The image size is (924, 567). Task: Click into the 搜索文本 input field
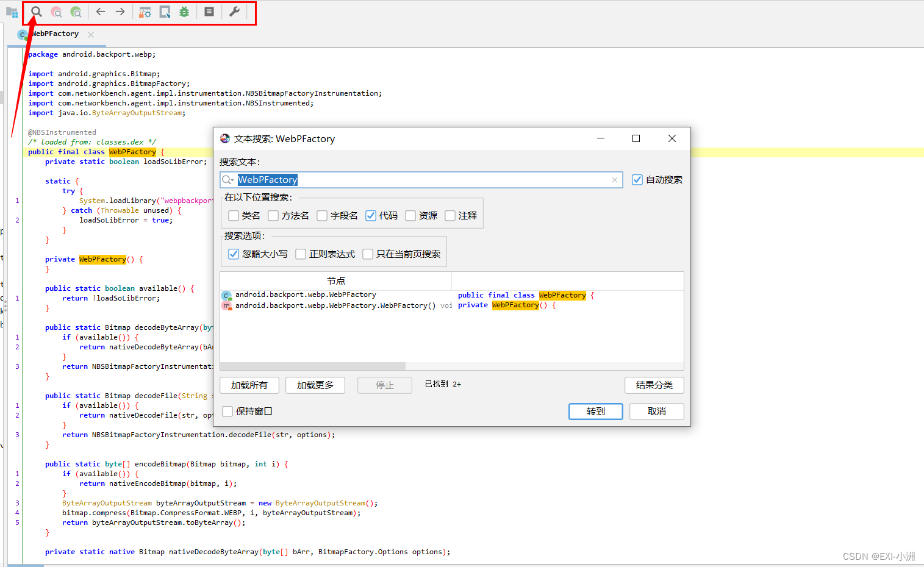[x=421, y=180]
